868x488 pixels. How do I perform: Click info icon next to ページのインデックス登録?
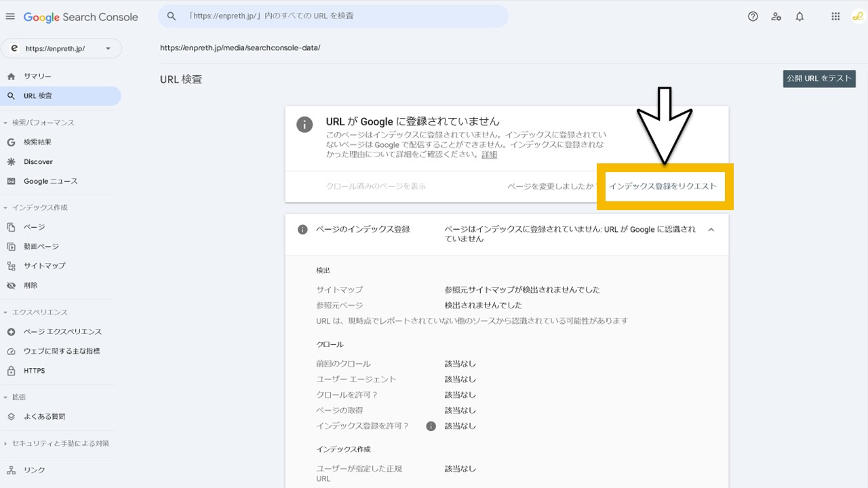point(303,230)
